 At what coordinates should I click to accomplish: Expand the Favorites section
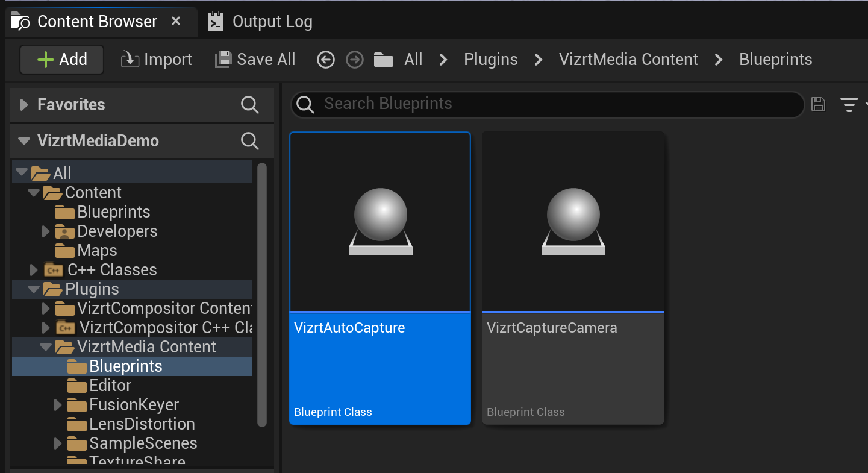click(x=24, y=105)
